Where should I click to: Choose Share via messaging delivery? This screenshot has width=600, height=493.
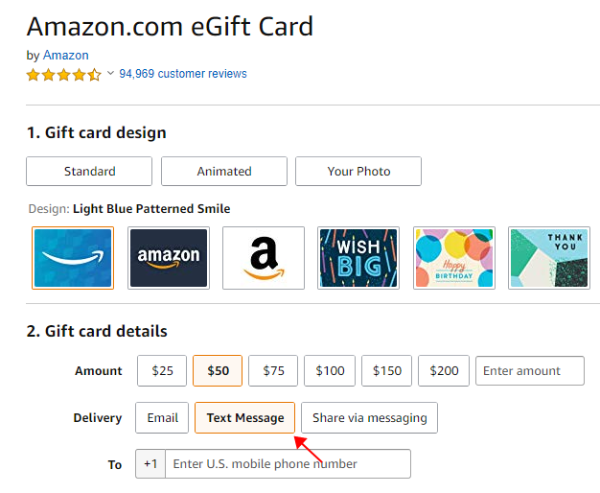tap(369, 418)
